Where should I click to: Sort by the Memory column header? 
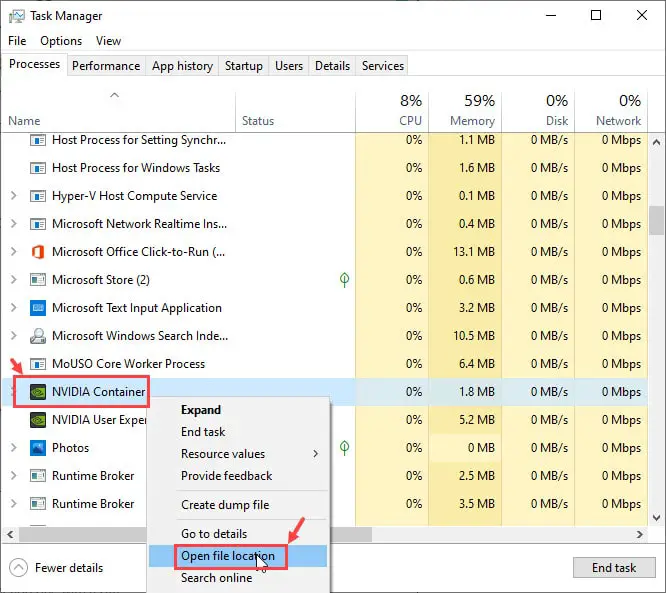tap(465, 110)
